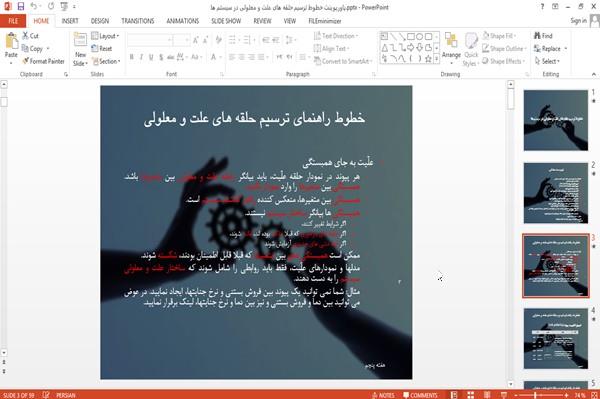
Task: Switch to ANIMATIONS tab
Action: pyautogui.click(x=183, y=21)
